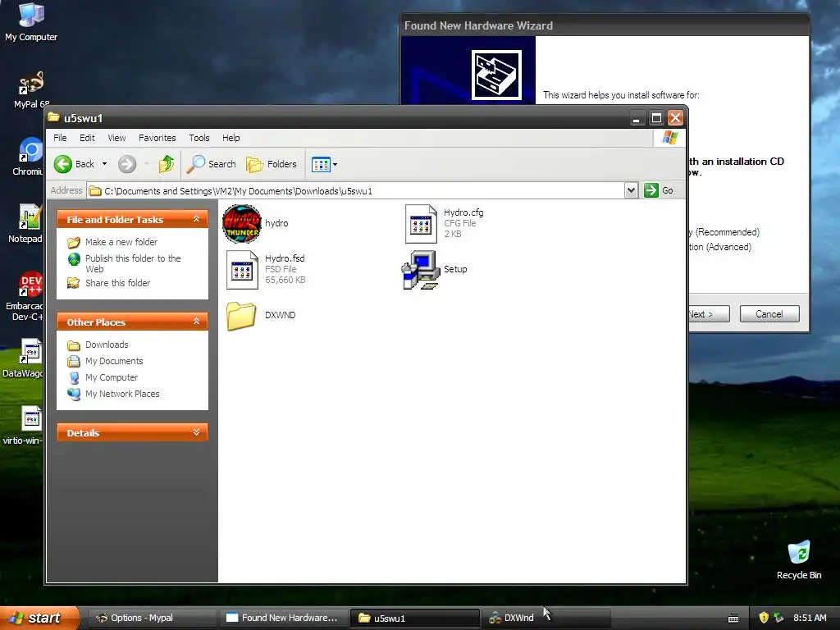Switch to Found New Hardware taskbar item
Screen dimensions: 840x630
pyautogui.click(x=283, y=618)
